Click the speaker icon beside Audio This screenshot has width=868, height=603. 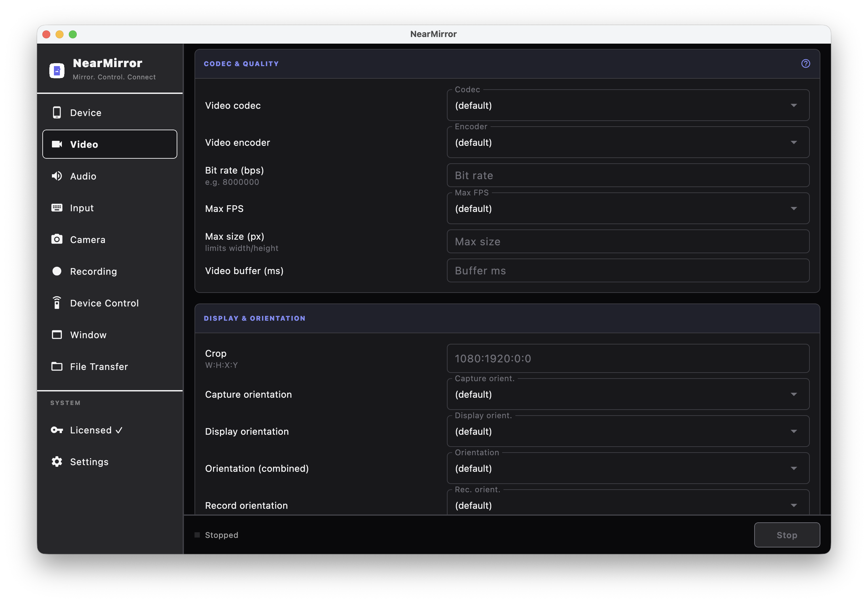(57, 176)
